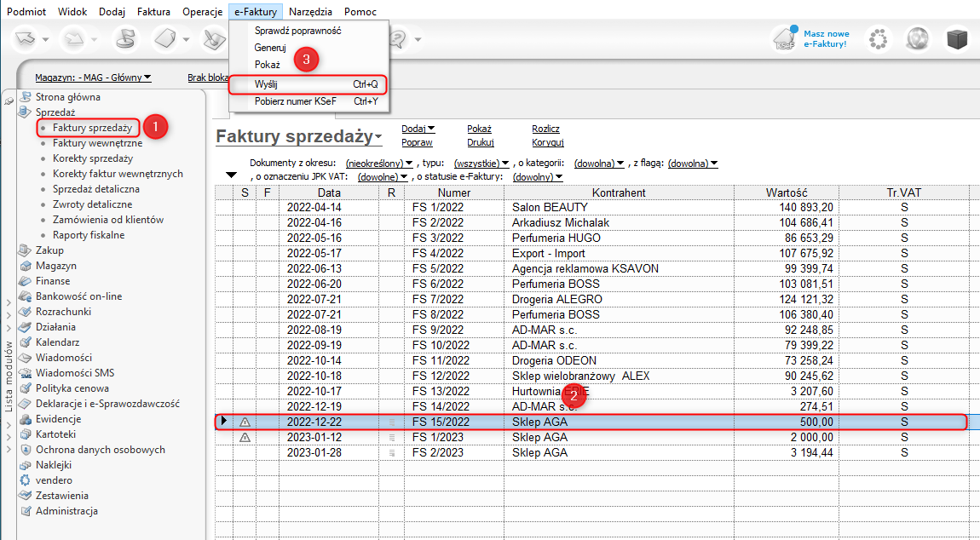Open the Magazyn module in sidebar
This screenshot has width=980, height=540.
pyautogui.click(x=55, y=266)
